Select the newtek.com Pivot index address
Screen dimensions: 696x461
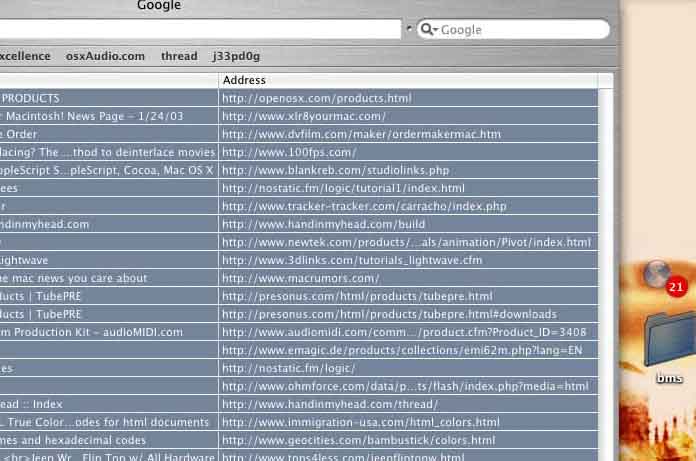(406, 242)
